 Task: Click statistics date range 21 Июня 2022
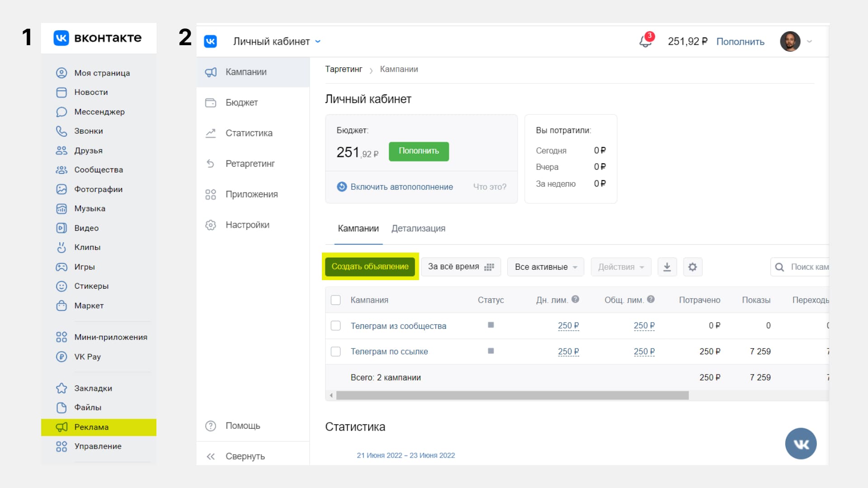point(406,455)
